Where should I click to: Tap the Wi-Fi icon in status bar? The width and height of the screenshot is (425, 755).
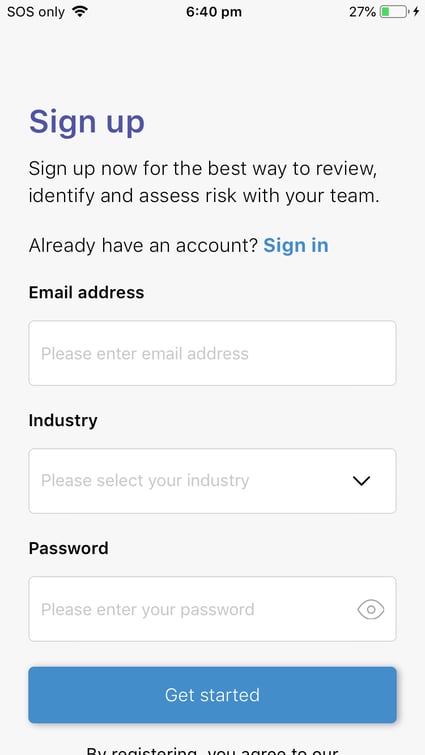(x=80, y=12)
